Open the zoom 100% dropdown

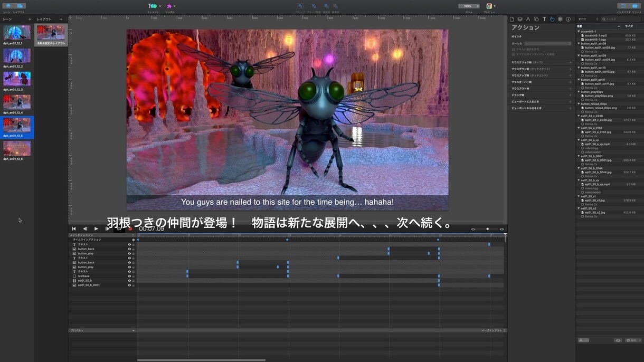pos(469,6)
